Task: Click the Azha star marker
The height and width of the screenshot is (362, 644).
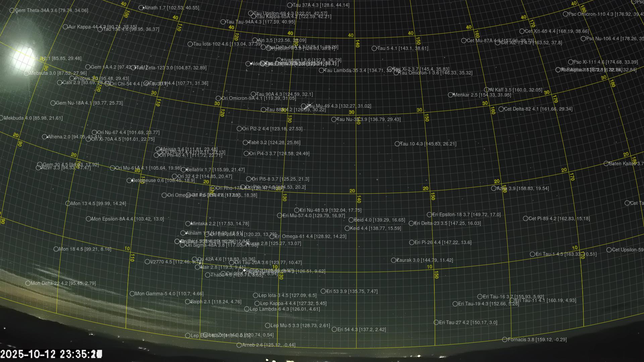Action: (493, 189)
